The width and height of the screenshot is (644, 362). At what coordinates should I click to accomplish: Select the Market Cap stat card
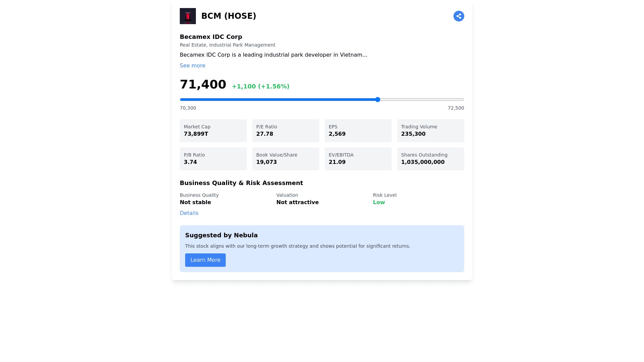tap(213, 131)
